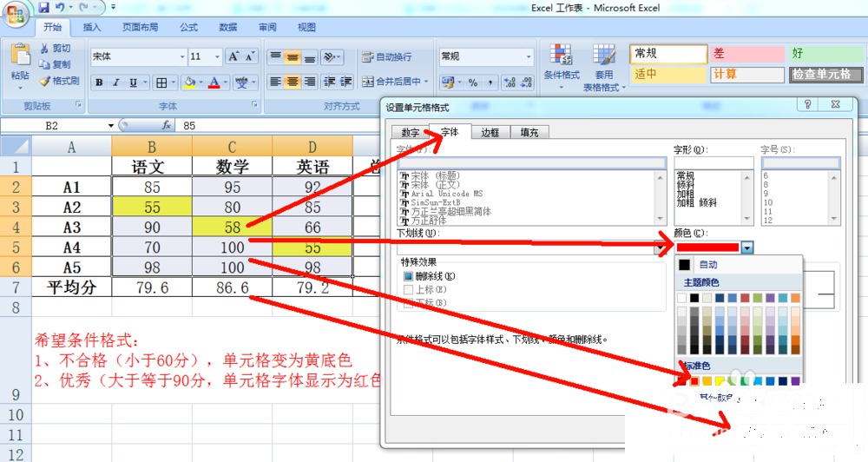Apply the 差 (Bad) cell style

point(747,53)
